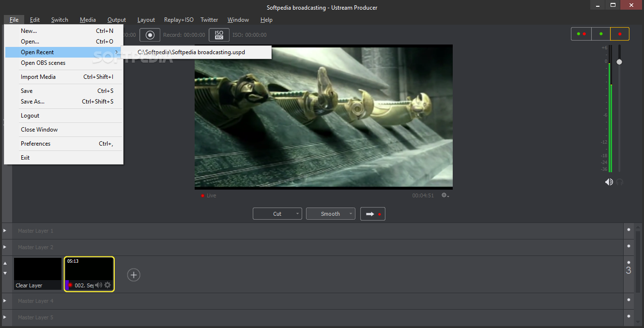
Task: Open the Replay+ISO menu
Action: tap(179, 20)
